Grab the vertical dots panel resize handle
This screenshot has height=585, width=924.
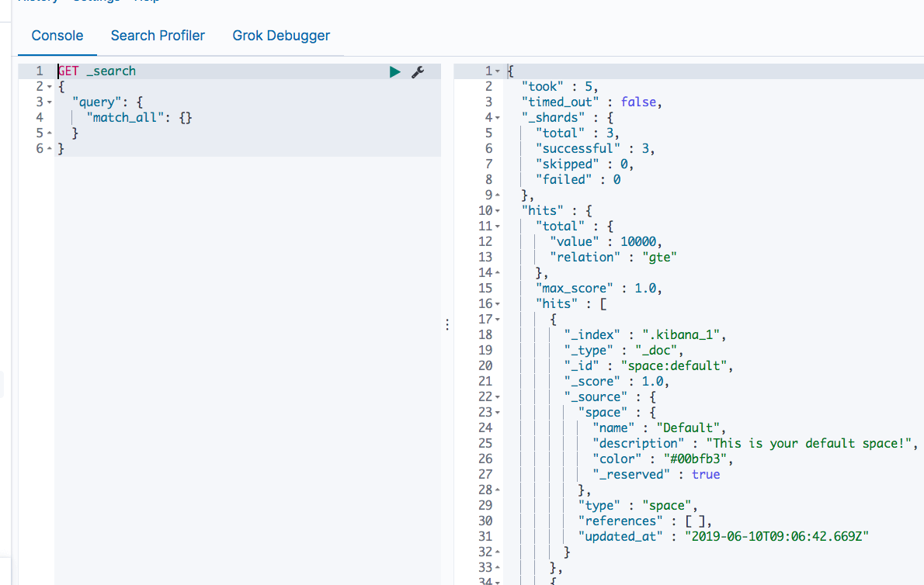point(447,324)
